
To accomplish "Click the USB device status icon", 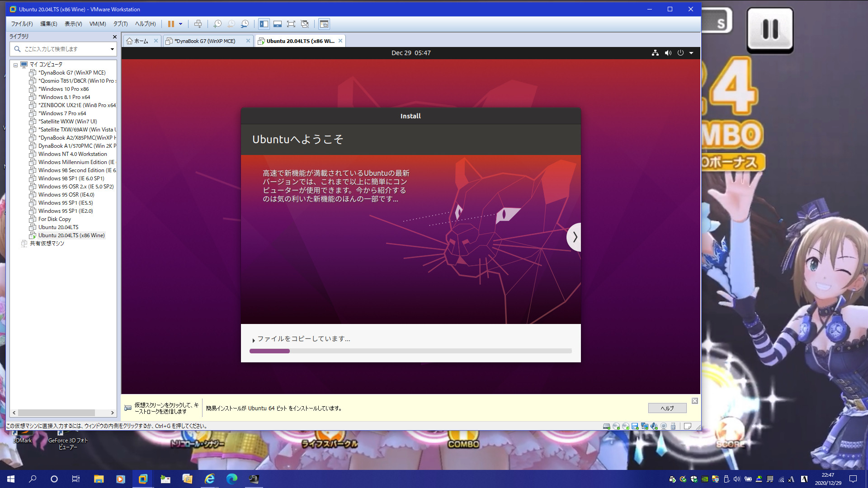I will coord(673,426).
